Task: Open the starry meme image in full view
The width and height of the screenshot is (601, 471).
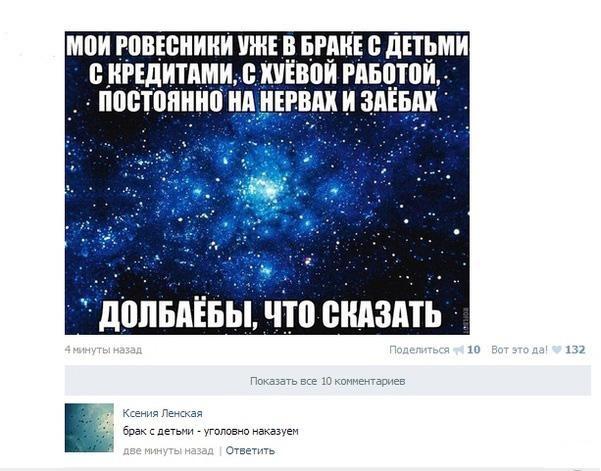Action: click(267, 183)
